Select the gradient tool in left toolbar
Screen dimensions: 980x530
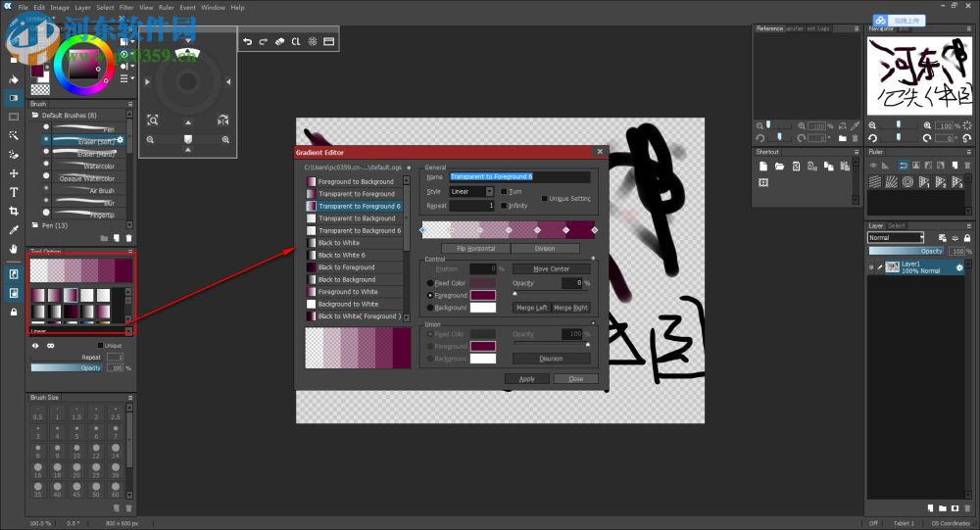pyautogui.click(x=13, y=98)
